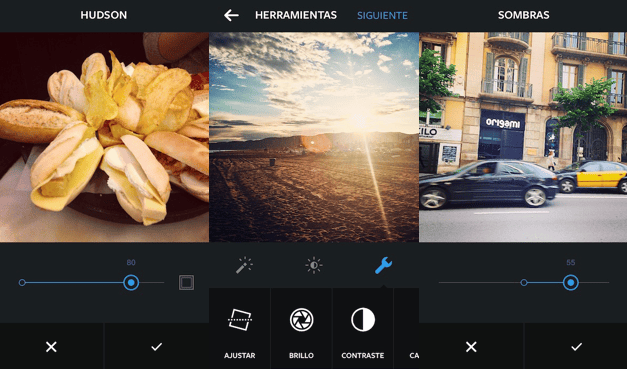Click the HUDSON title text
627x369 pixels.
tap(104, 15)
